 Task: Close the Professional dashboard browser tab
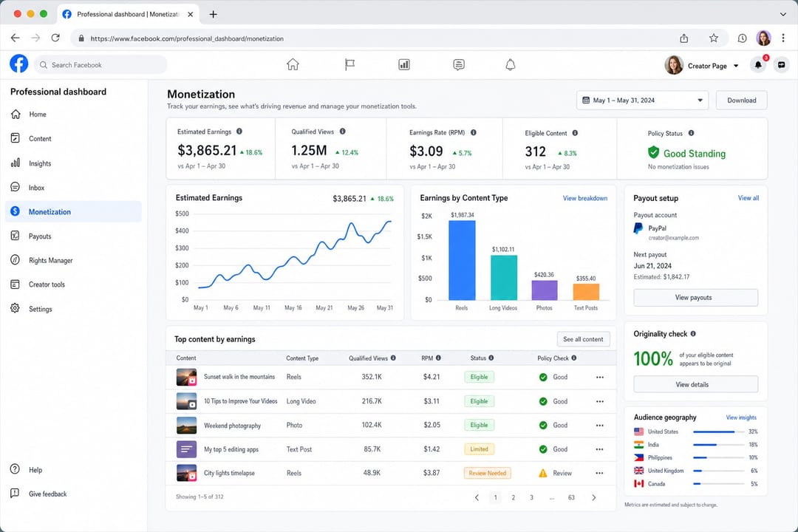pyautogui.click(x=191, y=14)
